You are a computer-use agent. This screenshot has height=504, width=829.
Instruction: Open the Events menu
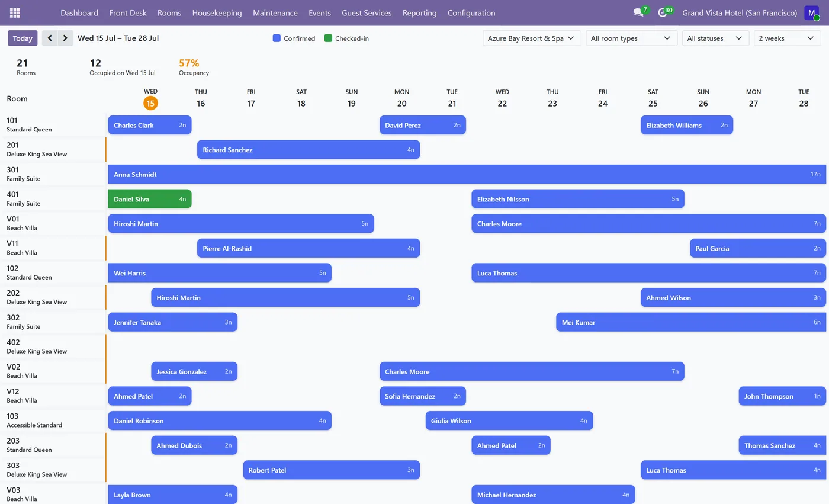pyautogui.click(x=320, y=12)
